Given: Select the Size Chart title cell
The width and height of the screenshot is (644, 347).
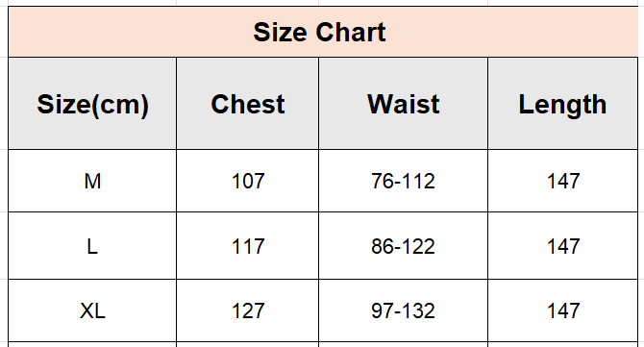Looking at the screenshot, I should point(323,32).
